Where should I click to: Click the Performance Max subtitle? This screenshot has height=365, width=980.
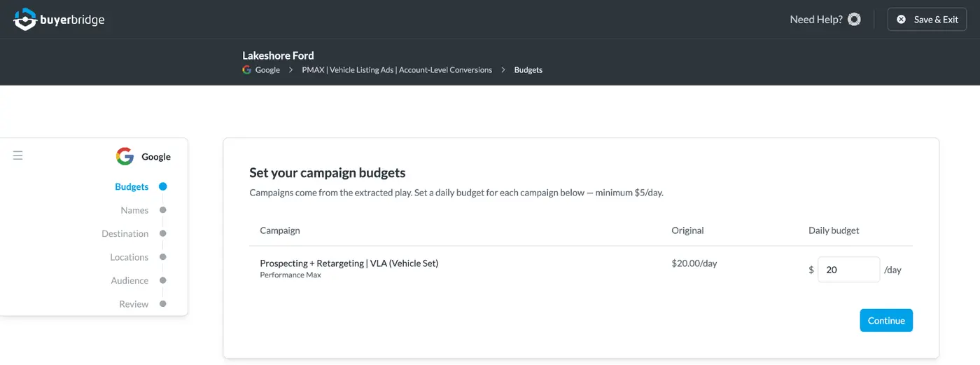point(290,275)
